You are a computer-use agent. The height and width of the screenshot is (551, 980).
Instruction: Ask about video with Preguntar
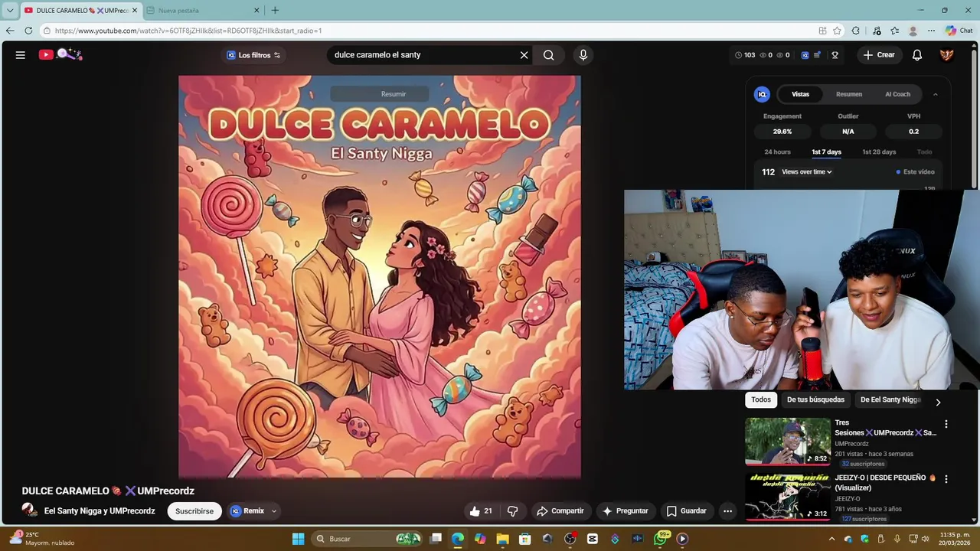coord(626,511)
